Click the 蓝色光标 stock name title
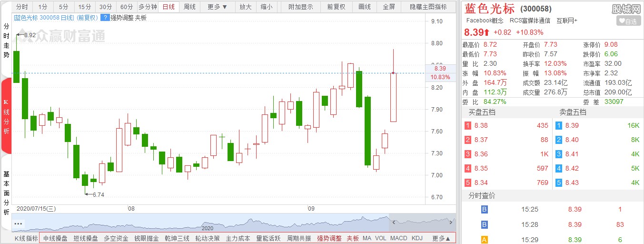Image resolution: width=644 pixels, height=244 pixels. pyautogui.click(x=490, y=9)
